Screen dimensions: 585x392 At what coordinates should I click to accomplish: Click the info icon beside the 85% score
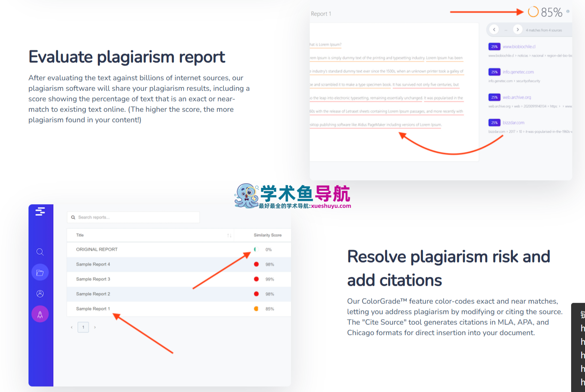[x=568, y=11]
